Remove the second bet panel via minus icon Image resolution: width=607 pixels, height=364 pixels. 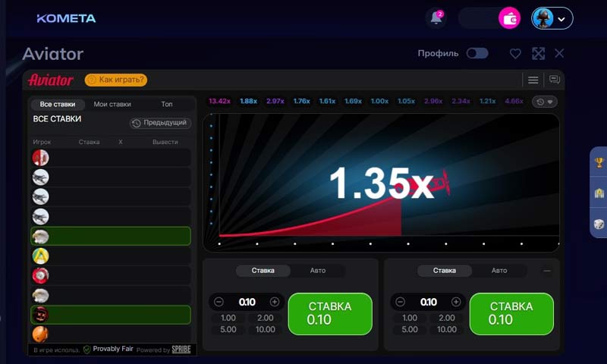tap(547, 271)
